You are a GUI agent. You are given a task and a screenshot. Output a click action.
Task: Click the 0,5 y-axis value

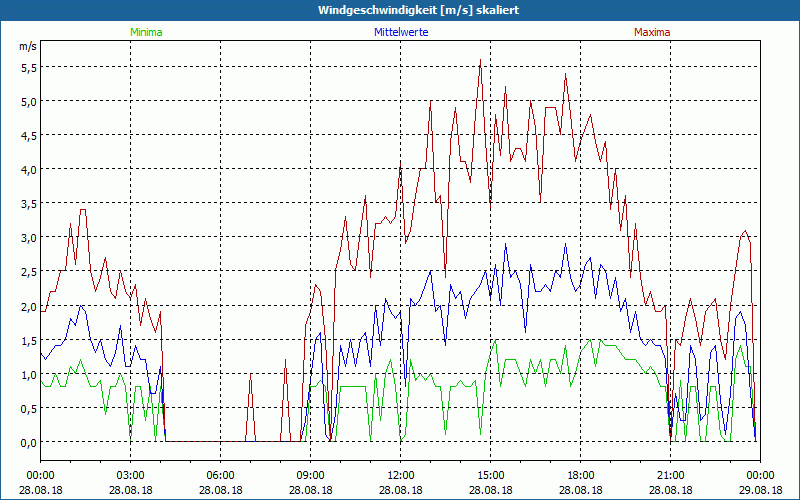[29, 409]
